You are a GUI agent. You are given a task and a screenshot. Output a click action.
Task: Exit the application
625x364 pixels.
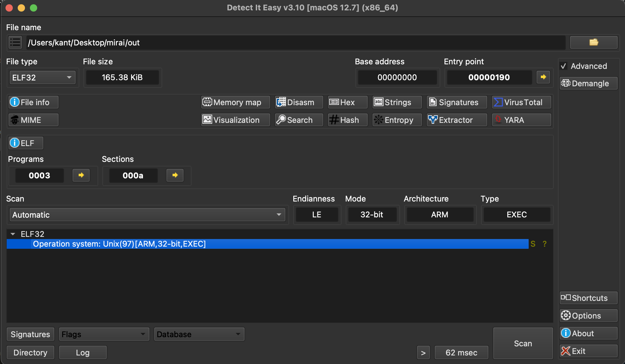[588, 351]
